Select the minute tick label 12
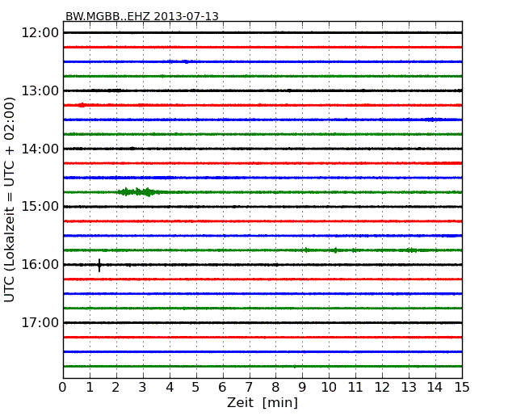 tap(382, 387)
